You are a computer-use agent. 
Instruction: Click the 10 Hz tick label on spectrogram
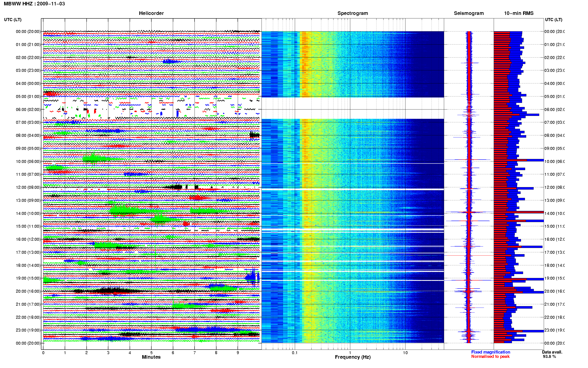[x=405, y=353]
